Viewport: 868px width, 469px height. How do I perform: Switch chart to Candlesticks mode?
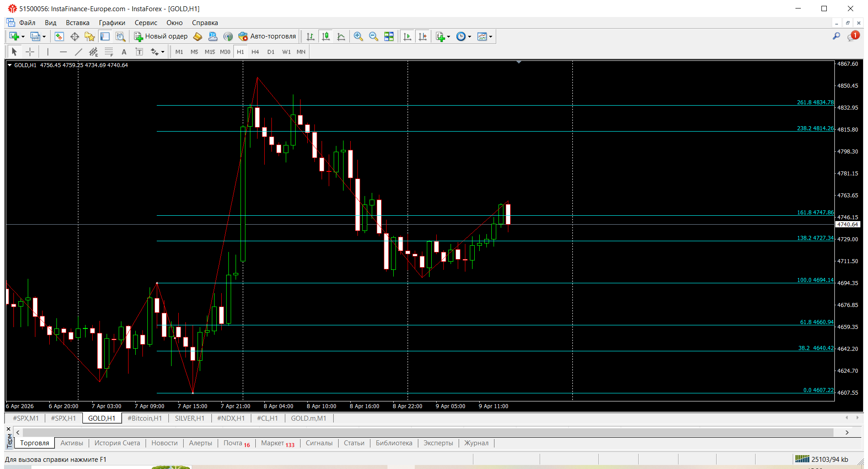click(326, 37)
